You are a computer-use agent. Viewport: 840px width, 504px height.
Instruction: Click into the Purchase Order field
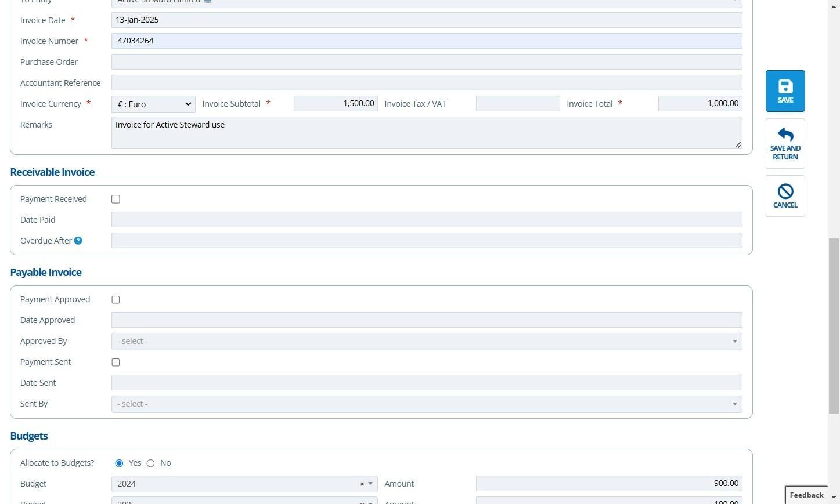coord(427,62)
